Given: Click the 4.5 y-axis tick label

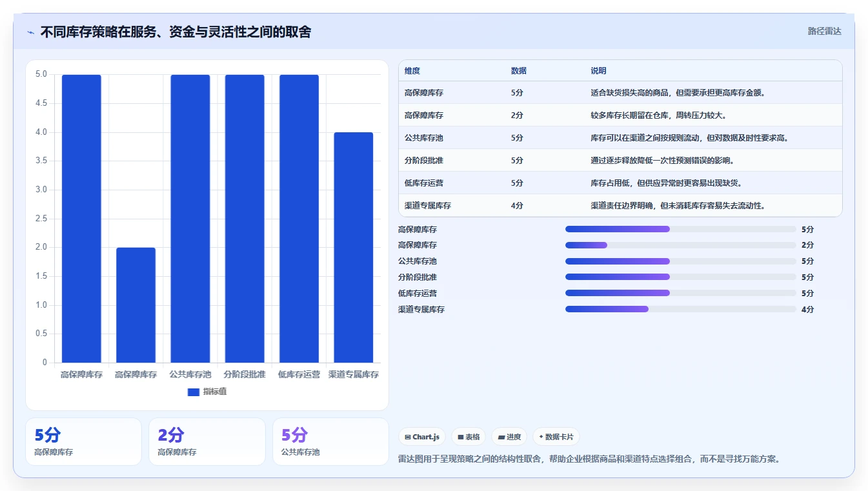Looking at the screenshot, I should [41, 103].
